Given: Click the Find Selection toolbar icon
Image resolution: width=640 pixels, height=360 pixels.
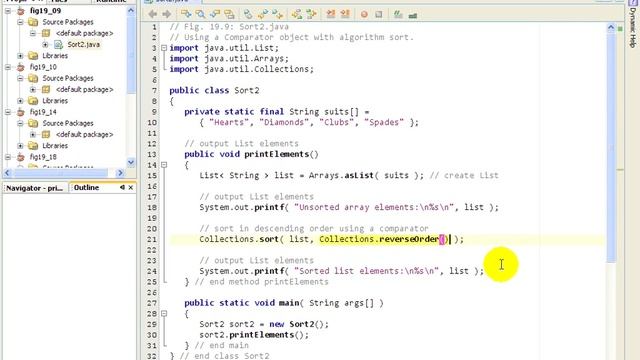Looking at the screenshot, I should coord(186,15).
